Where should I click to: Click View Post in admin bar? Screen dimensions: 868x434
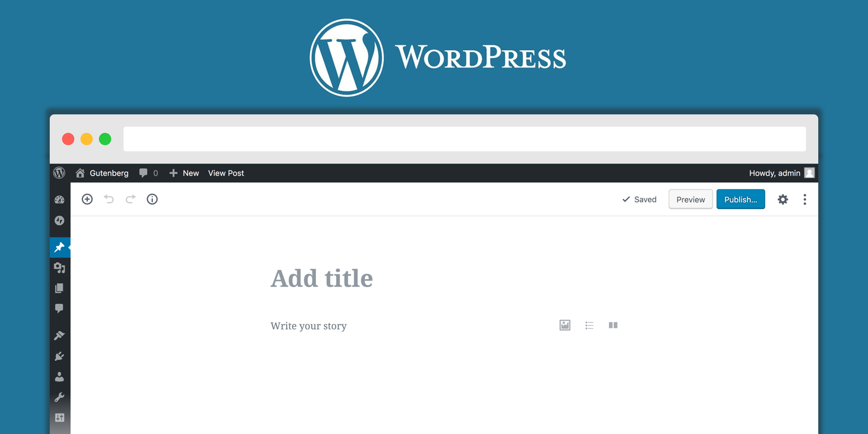(226, 173)
